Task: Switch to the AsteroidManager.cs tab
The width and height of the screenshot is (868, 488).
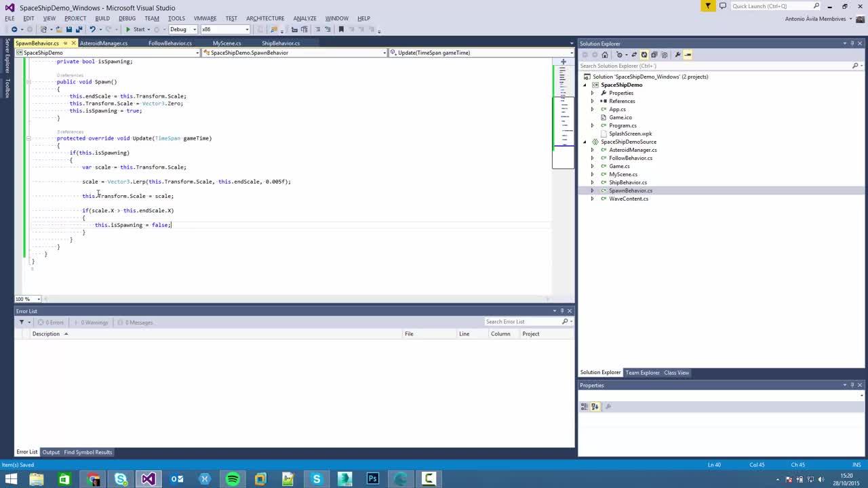Action: coord(103,43)
